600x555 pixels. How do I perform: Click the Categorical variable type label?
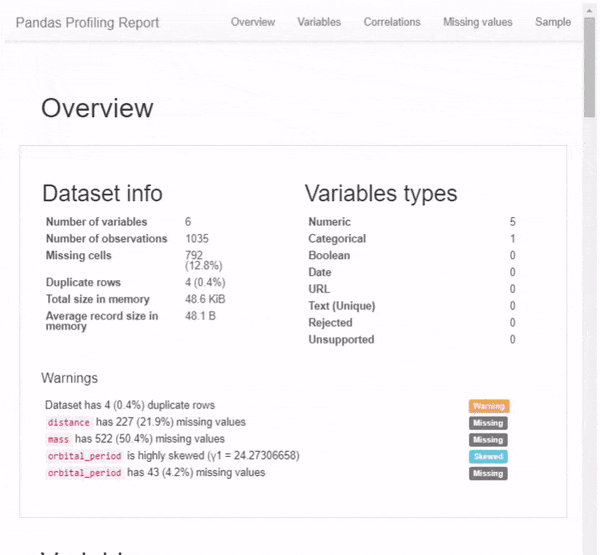(x=337, y=239)
